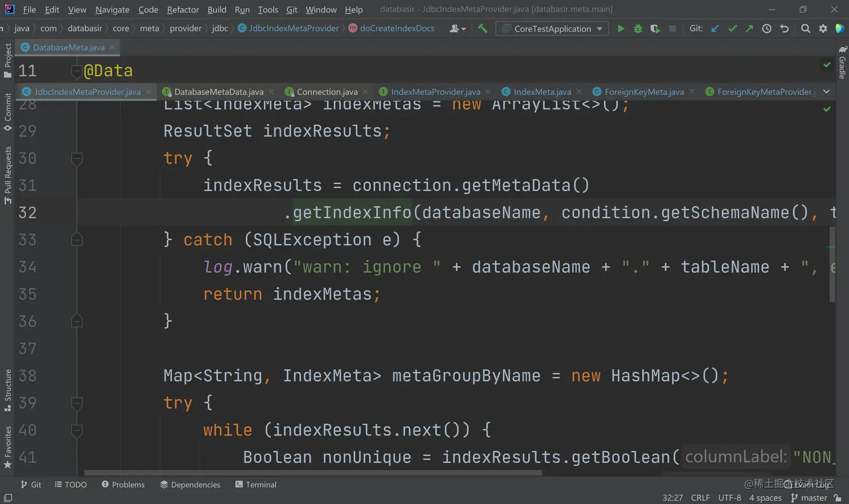
Task: Close the IndexMeta.java tab
Action: tap(579, 91)
